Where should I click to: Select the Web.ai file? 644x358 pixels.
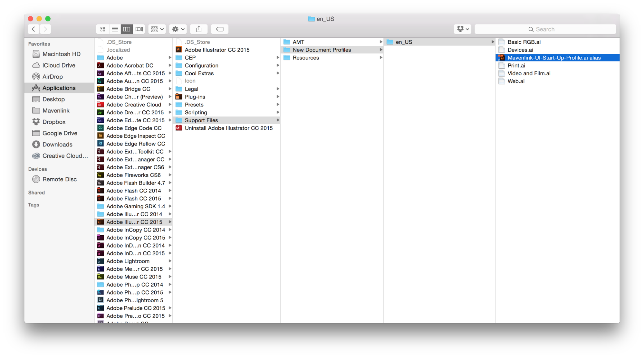(557, 81)
